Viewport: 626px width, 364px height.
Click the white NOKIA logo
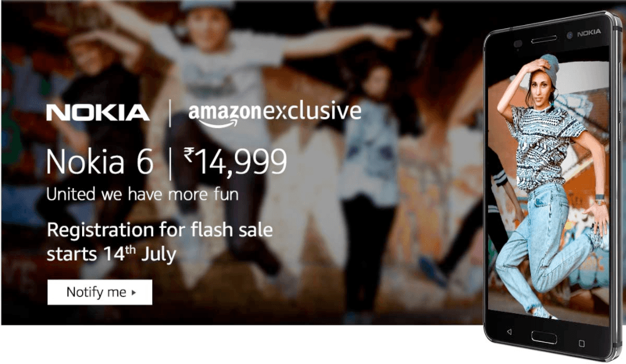[x=98, y=113]
